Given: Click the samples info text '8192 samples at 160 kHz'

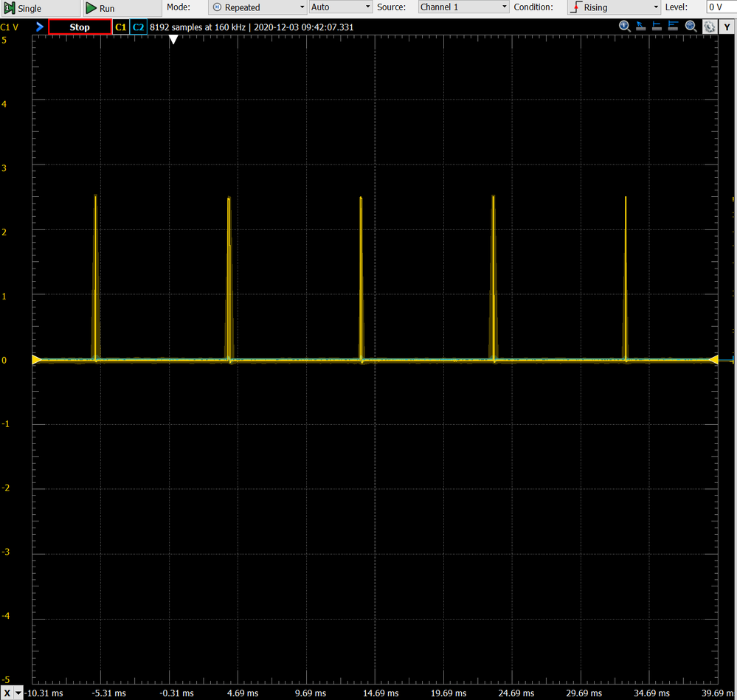Looking at the screenshot, I should [198, 27].
